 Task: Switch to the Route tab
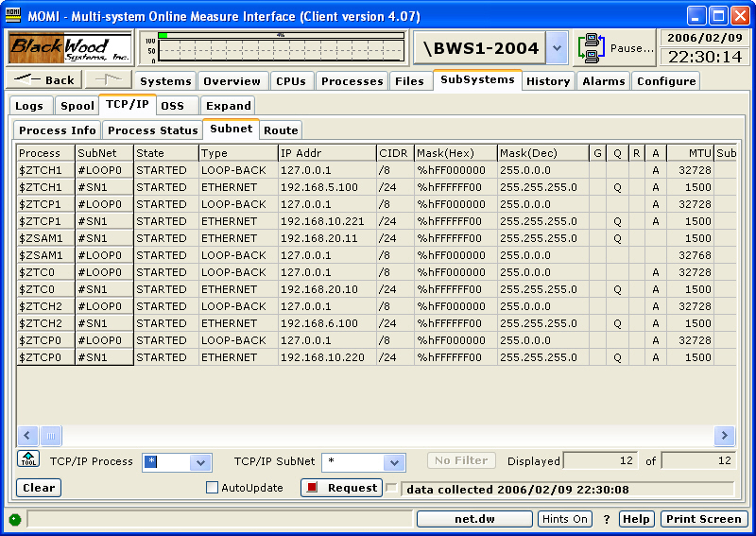281,130
